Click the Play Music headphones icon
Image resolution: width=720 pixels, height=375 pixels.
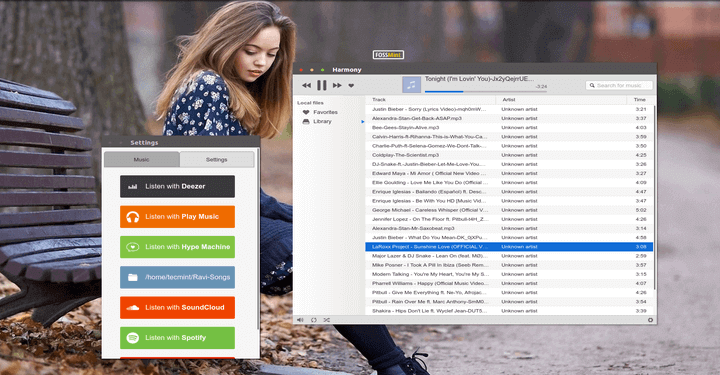coord(133,217)
